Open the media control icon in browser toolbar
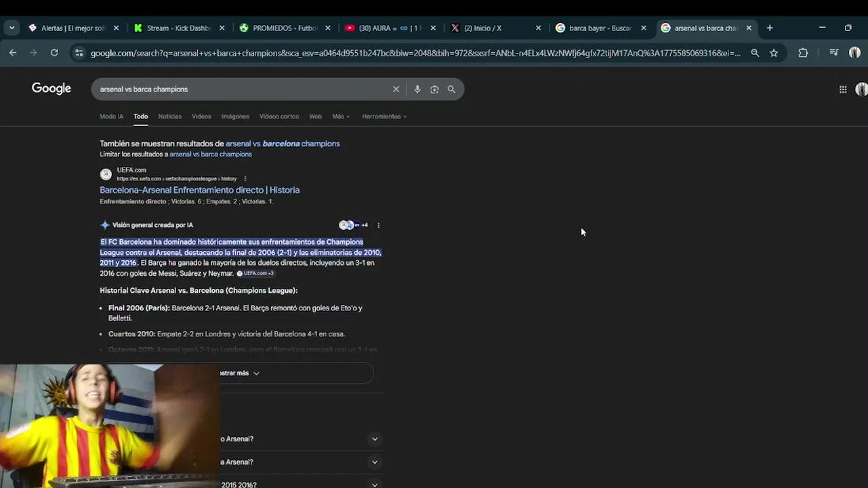868x488 pixels. tap(834, 53)
